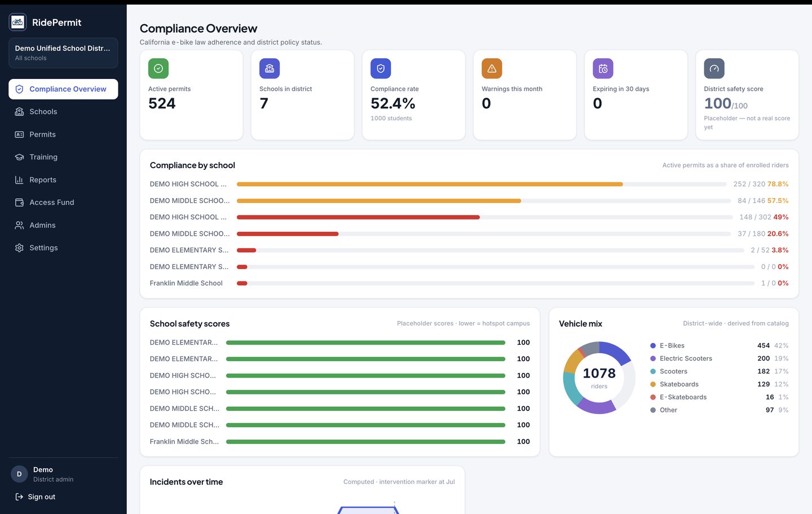The height and width of the screenshot is (514, 812).
Task: Click the Franklin Middle School compliance row
Action: pos(469,283)
